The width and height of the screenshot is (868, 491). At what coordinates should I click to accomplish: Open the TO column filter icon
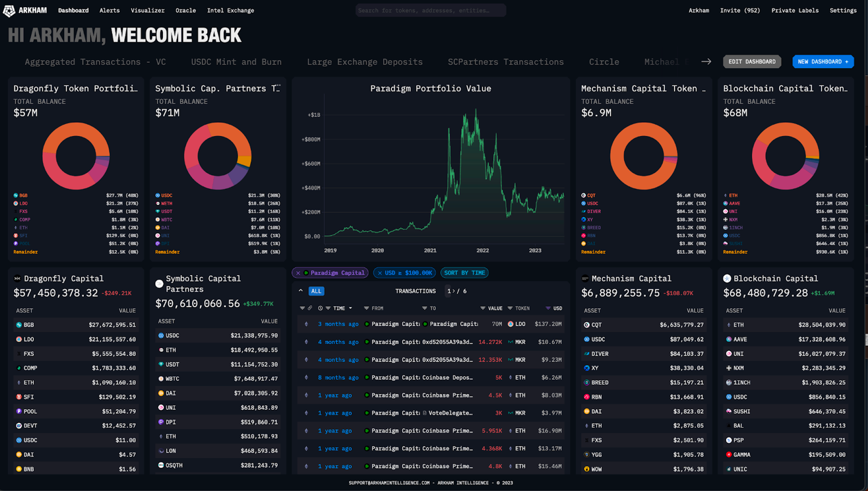tap(425, 308)
